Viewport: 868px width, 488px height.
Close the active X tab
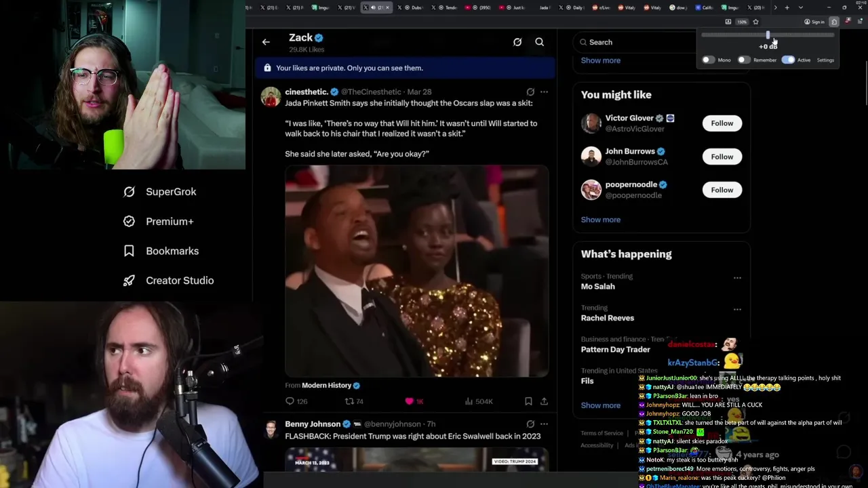(x=387, y=7)
